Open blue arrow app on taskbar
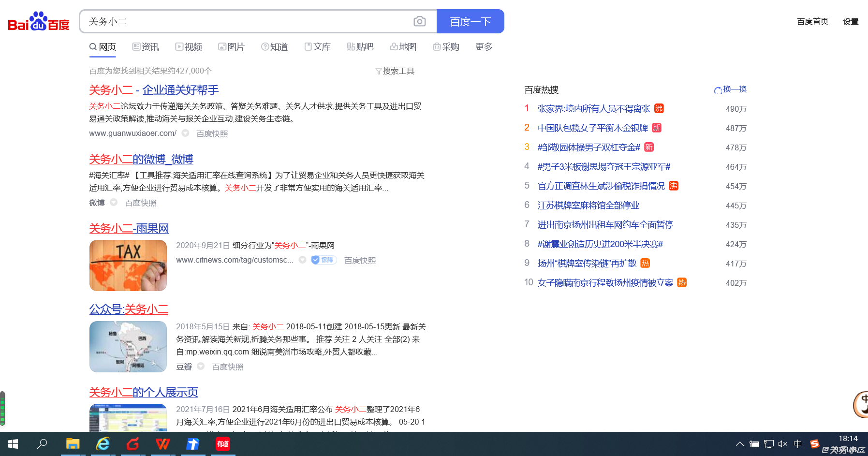 (x=193, y=444)
